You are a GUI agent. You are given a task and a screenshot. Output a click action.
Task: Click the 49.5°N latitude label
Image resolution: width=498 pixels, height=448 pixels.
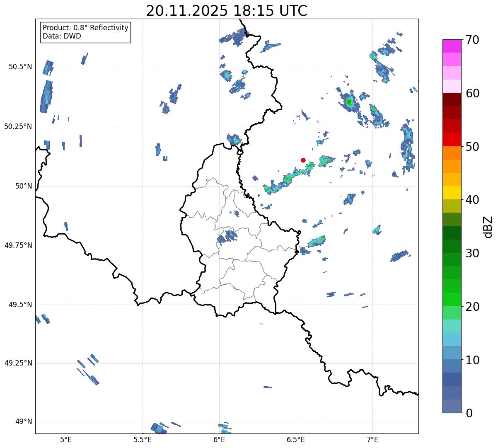[x=20, y=305]
